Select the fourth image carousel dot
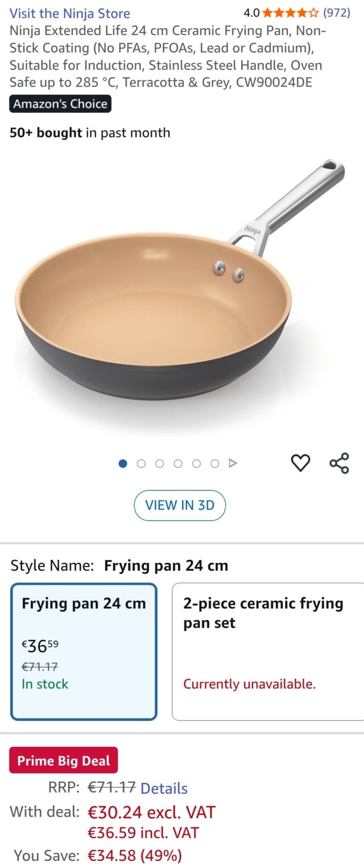364x868 pixels. 178,463
